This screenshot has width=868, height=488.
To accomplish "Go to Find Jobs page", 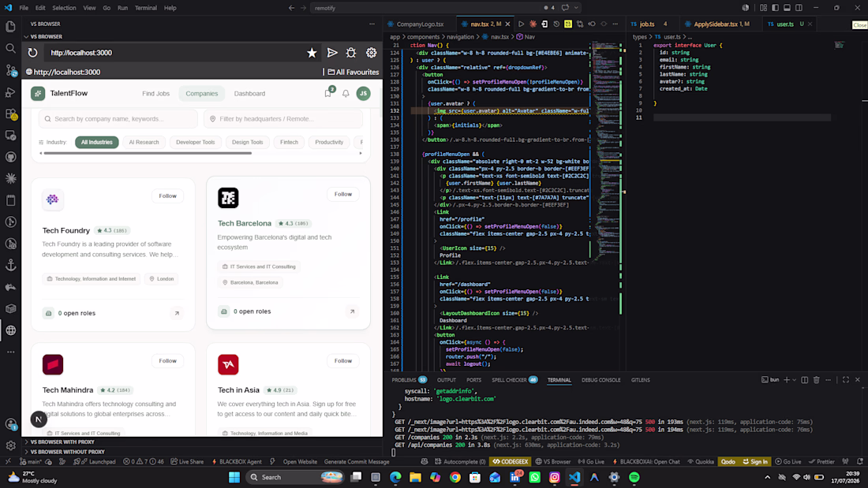I will click(156, 94).
